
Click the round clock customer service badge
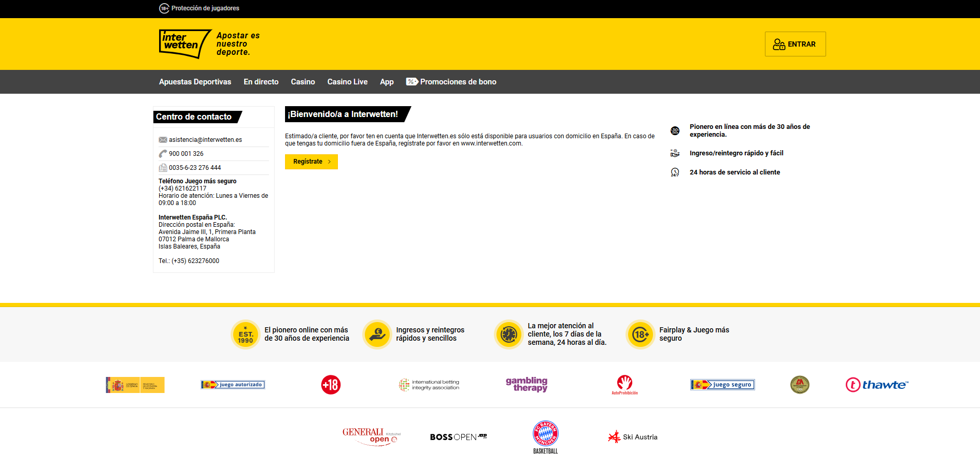pyautogui.click(x=509, y=334)
